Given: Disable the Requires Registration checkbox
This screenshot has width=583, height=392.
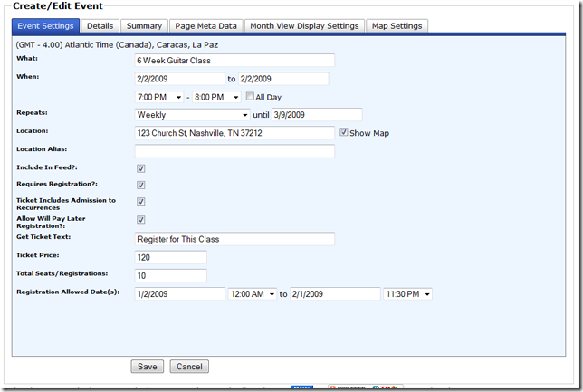Looking at the screenshot, I should pyautogui.click(x=140, y=185).
